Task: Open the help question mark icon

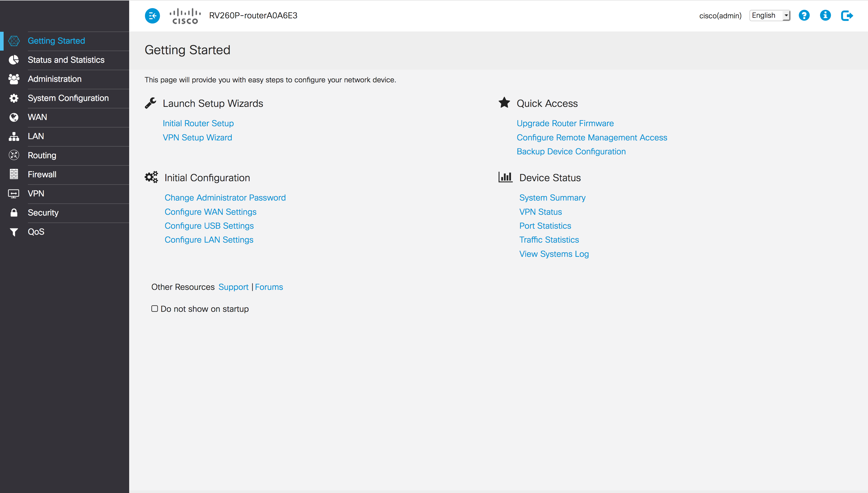Action: [x=804, y=15]
